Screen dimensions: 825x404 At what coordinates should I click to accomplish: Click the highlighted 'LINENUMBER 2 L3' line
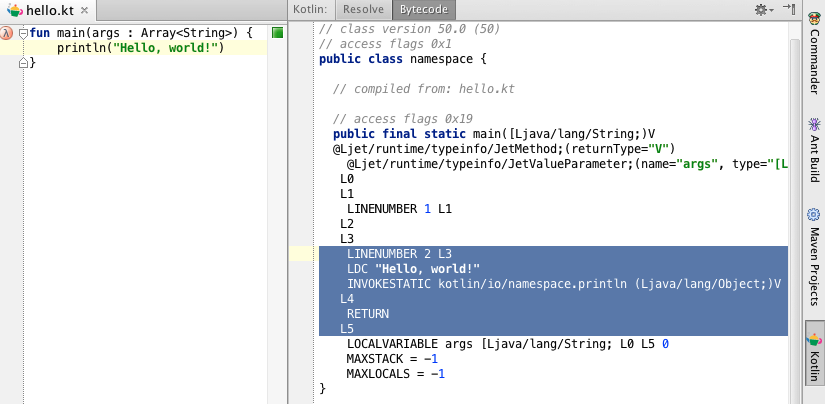[399, 254]
